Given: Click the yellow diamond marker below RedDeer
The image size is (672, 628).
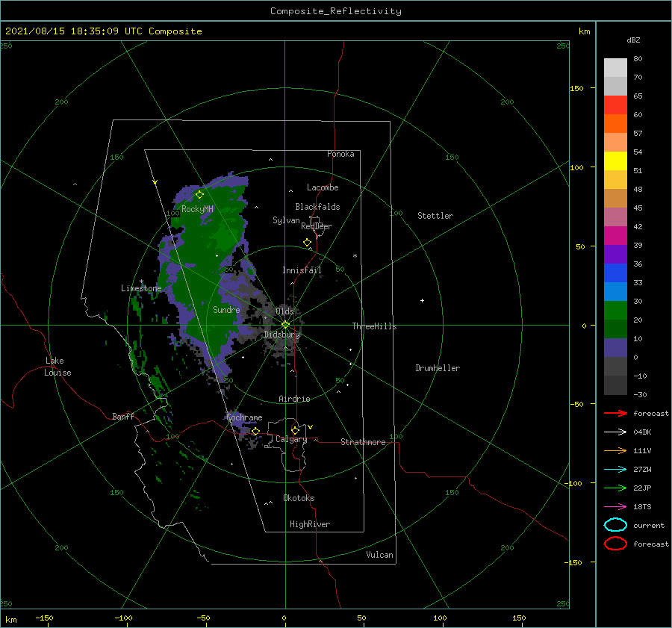Looking at the screenshot, I should coord(307,243).
